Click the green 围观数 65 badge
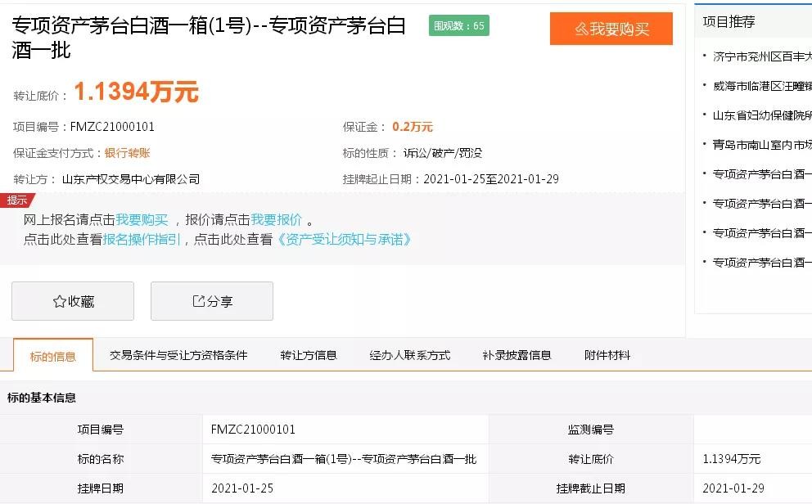The image size is (812, 504). (x=459, y=25)
